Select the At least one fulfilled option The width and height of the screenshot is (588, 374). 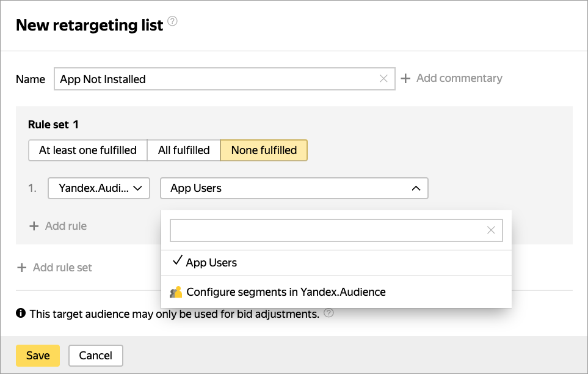point(88,150)
